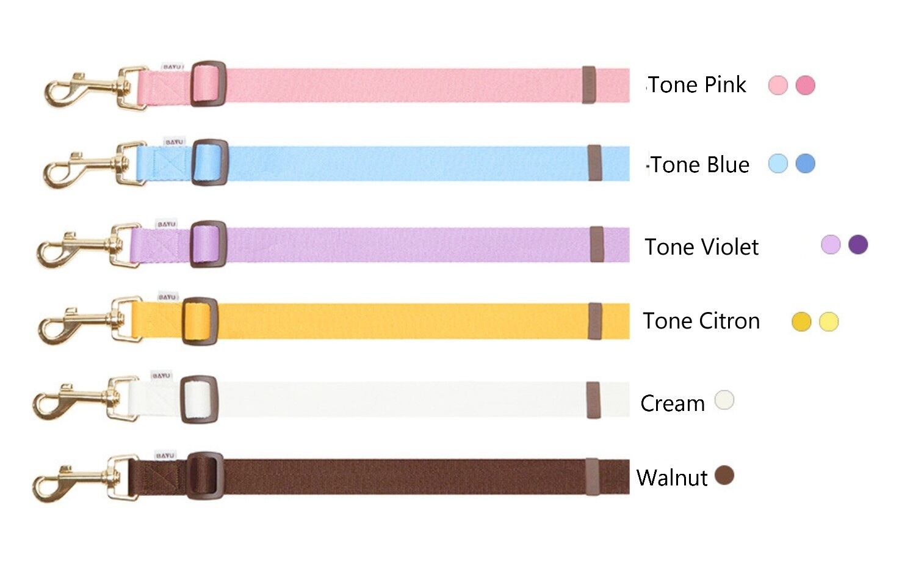The width and height of the screenshot is (924, 563).
Task: Click the Tone Violet text
Action: (701, 247)
